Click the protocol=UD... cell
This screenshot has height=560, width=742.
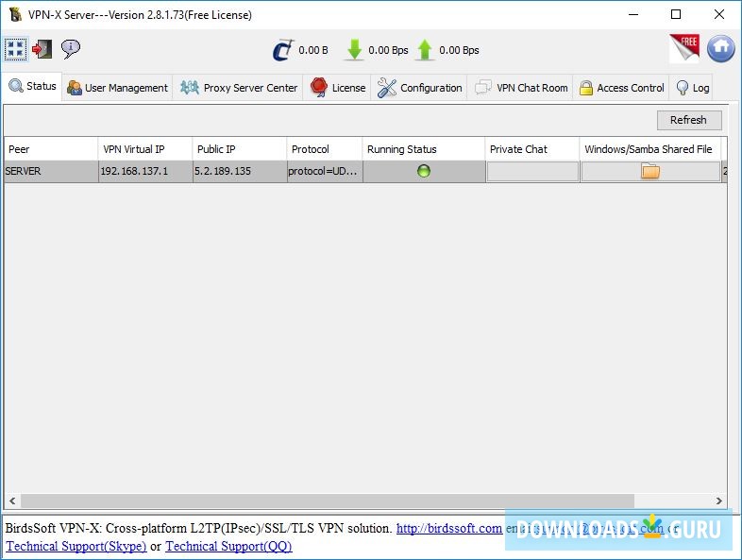[325, 171]
